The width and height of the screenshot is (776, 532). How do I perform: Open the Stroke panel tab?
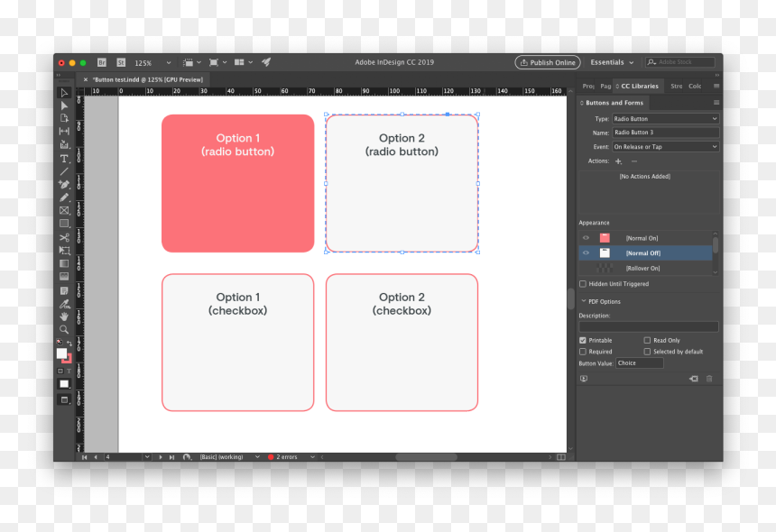(x=676, y=86)
